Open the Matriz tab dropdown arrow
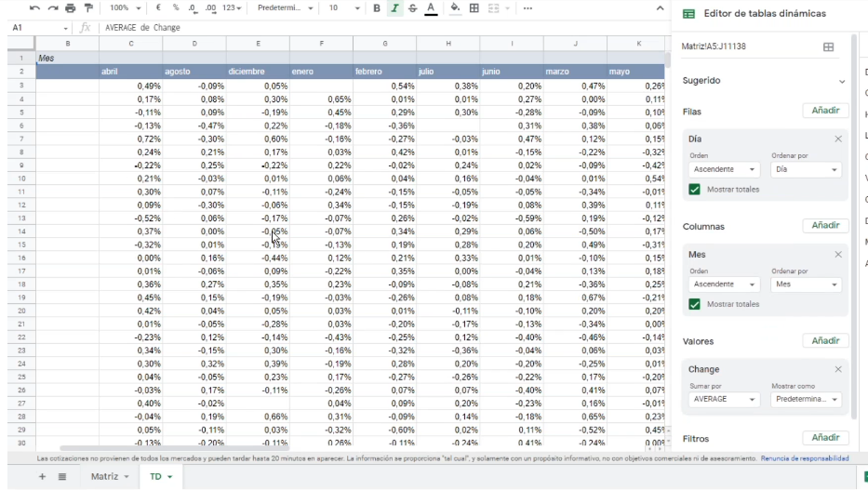868x490 pixels. (127, 477)
